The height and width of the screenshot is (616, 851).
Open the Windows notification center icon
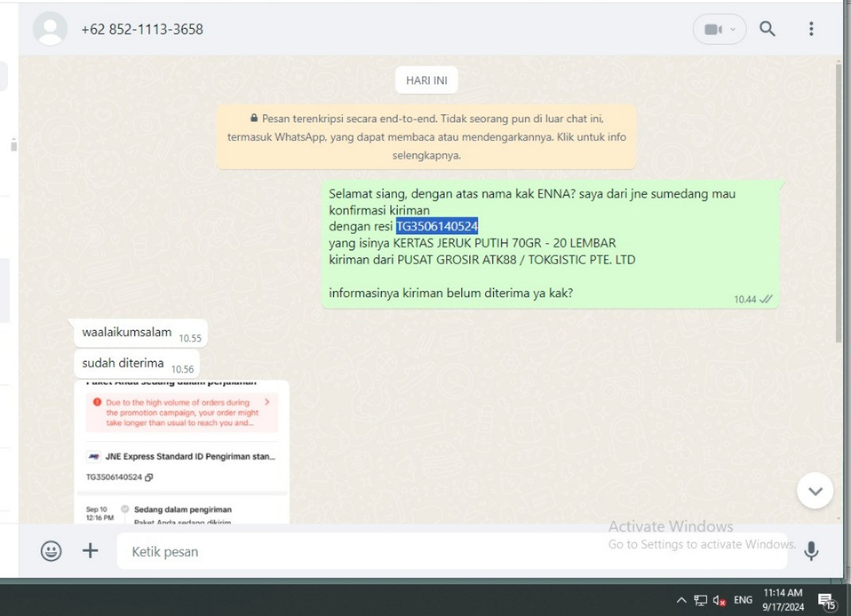click(827, 600)
